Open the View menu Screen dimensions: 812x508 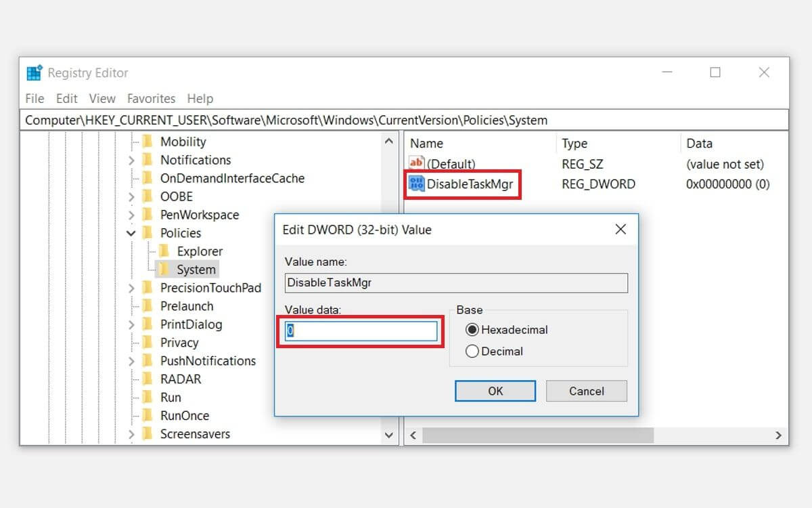(102, 98)
